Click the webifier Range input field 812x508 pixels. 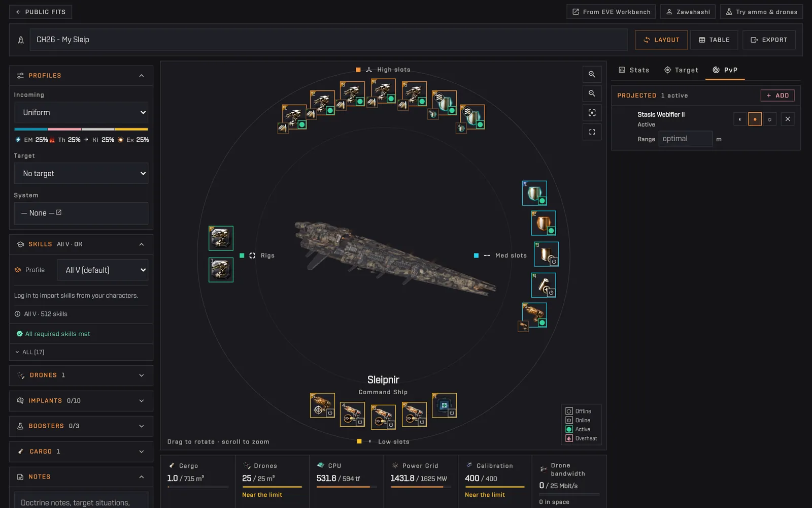(x=686, y=139)
